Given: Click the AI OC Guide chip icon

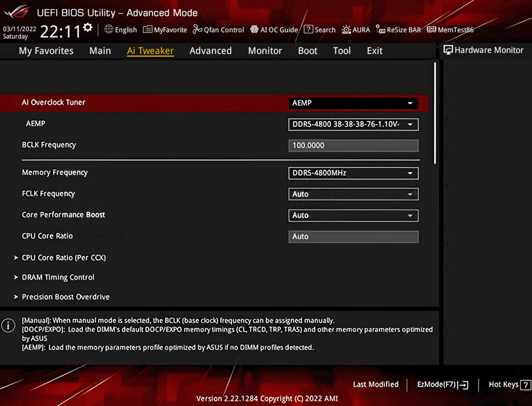Looking at the screenshot, I should click(254, 29).
